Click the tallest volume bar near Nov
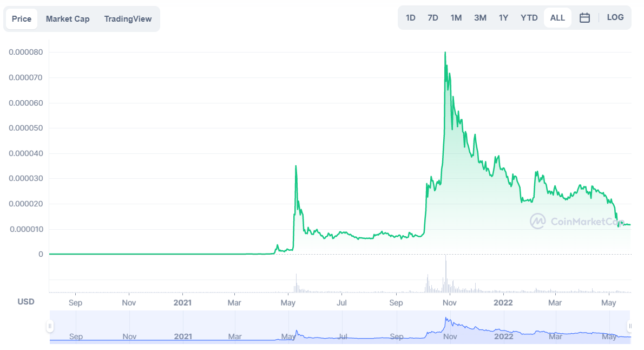 pos(445,274)
